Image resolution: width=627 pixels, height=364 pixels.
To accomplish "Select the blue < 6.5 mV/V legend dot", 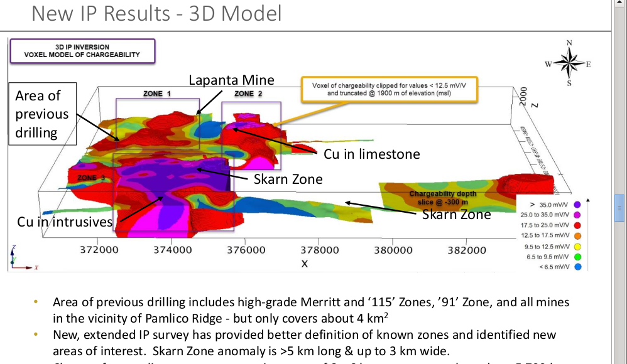I will coord(577,267).
